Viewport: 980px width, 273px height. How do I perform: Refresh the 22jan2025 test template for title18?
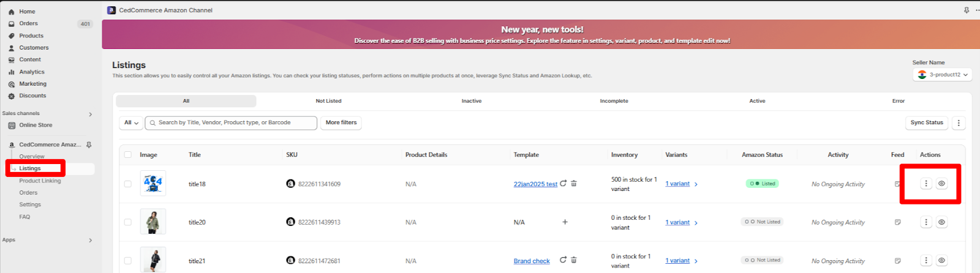563,183
